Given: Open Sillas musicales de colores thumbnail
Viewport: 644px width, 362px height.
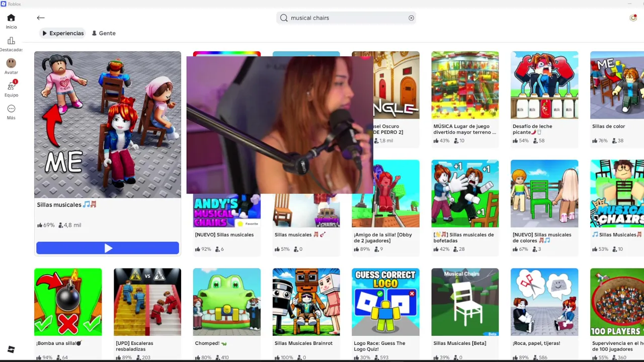Looking at the screenshot, I should 544,194.
